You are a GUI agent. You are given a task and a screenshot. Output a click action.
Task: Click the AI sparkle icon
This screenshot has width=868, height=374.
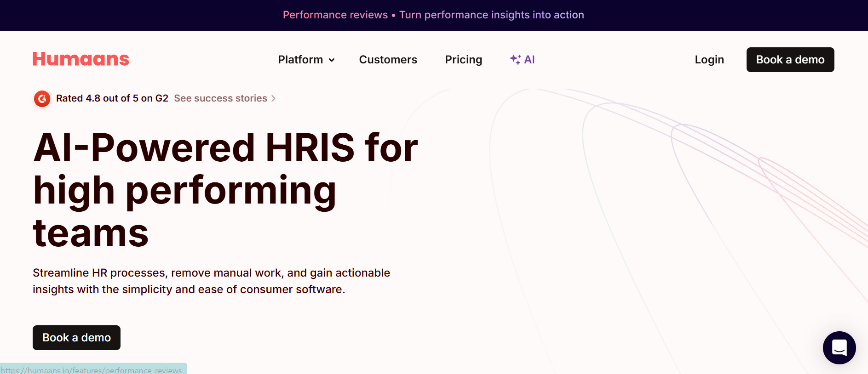click(515, 59)
